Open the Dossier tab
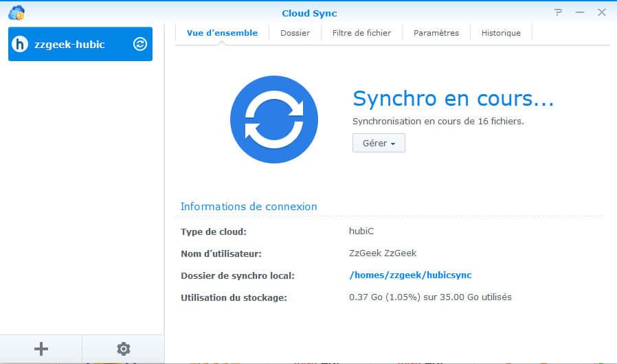This screenshot has height=364, width=617. coord(295,33)
